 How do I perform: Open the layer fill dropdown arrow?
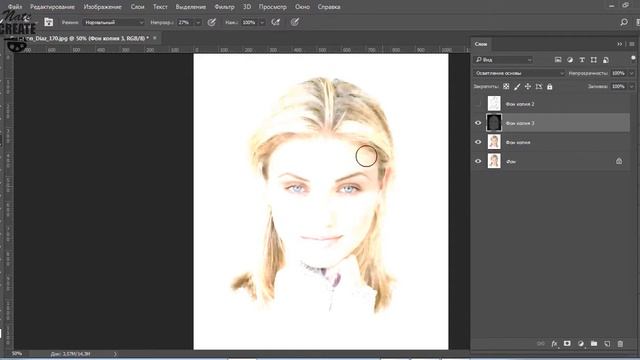632,87
